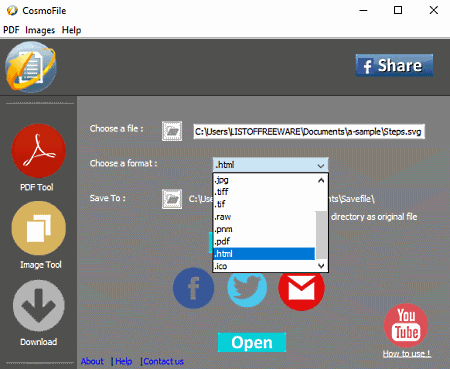Click the format list scrollbar thumb
This screenshot has width=450, height=369.
[321, 235]
